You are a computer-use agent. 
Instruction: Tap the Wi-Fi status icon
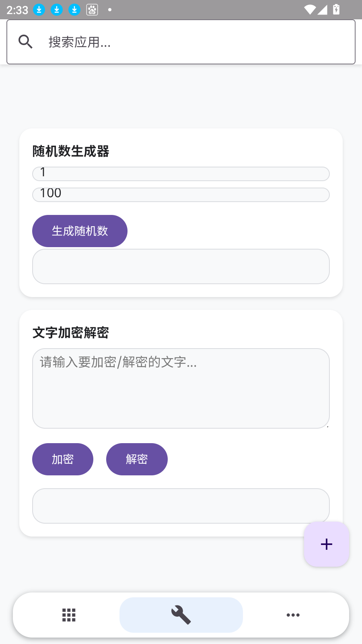(x=310, y=10)
